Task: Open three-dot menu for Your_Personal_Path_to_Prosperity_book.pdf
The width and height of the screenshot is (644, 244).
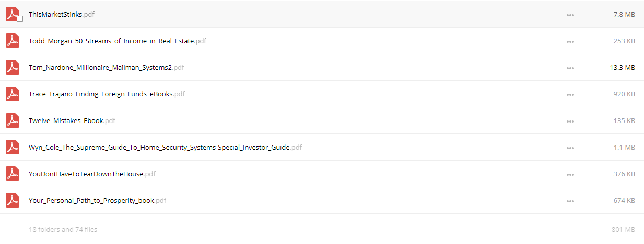Action: [570, 201]
